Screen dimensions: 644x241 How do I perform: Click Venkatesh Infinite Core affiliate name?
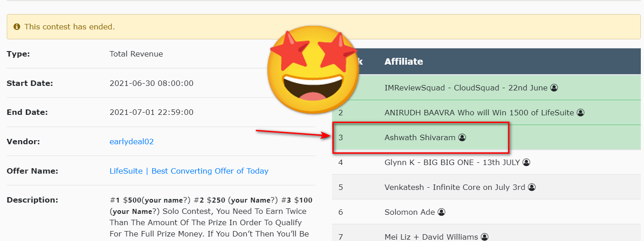[x=455, y=187]
